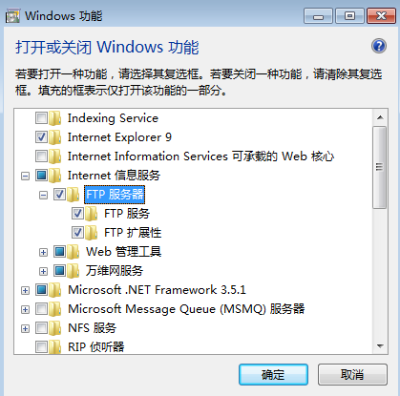Click the folder icon beside Indexing Service
Viewport: 400px width, 396px height.
click(x=55, y=118)
